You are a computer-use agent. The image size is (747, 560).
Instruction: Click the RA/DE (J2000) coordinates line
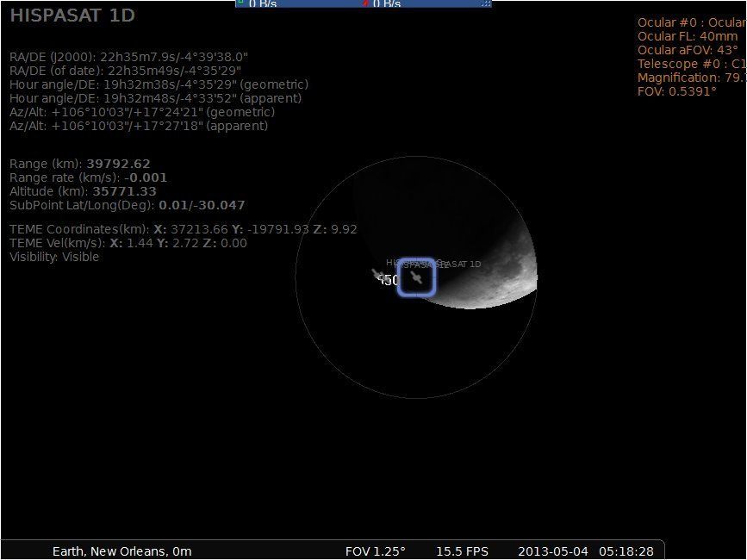(x=128, y=57)
